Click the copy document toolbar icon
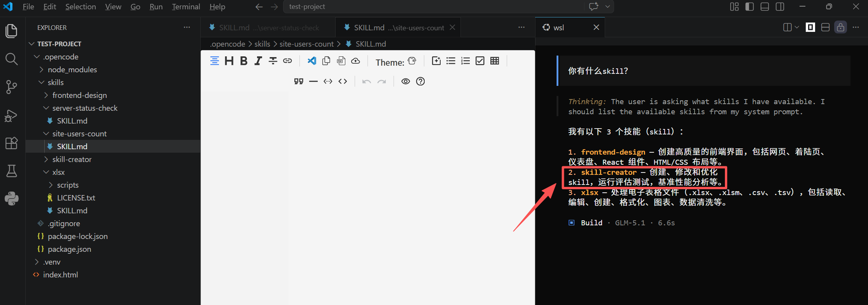This screenshot has height=305, width=868. [x=327, y=61]
